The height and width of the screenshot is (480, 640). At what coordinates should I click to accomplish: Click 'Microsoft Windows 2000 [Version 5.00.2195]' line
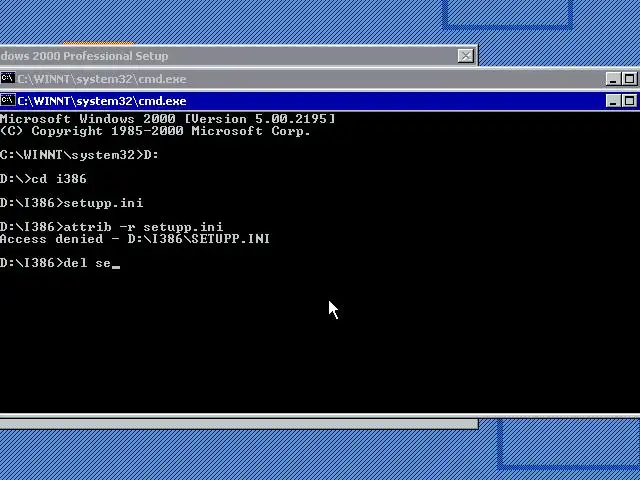[167, 119]
